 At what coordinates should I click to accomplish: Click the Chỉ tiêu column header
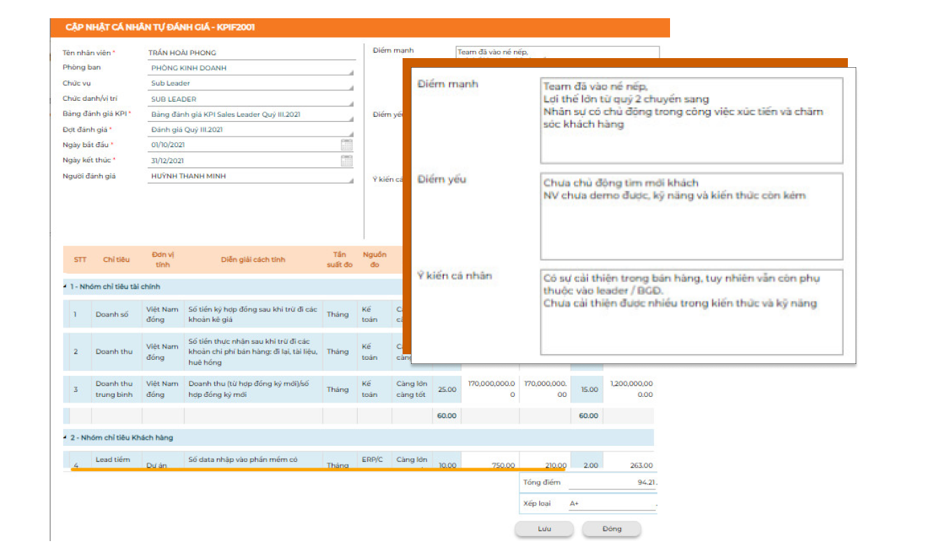click(116, 260)
